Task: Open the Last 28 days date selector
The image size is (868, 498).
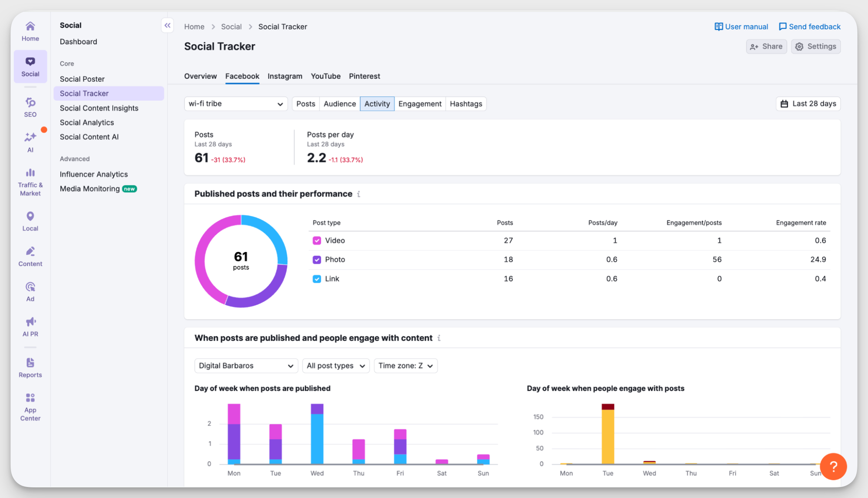Action: pyautogui.click(x=808, y=104)
